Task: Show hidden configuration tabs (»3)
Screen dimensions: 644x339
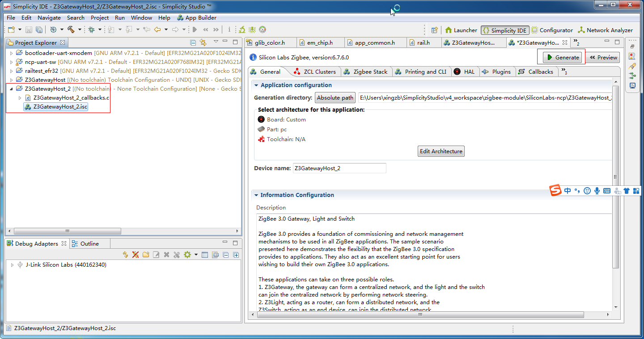Action: [x=564, y=71]
